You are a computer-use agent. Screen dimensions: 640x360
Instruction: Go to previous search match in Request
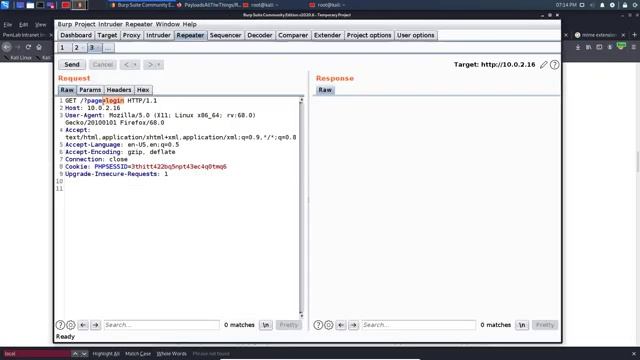click(x=83, y=325)
